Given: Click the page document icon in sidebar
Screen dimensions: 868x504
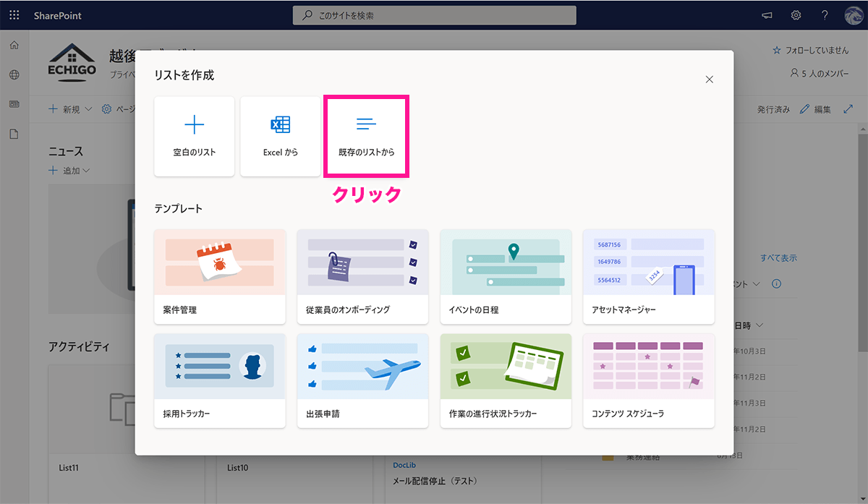Looking at the screenshot, I should coord(14,134).
